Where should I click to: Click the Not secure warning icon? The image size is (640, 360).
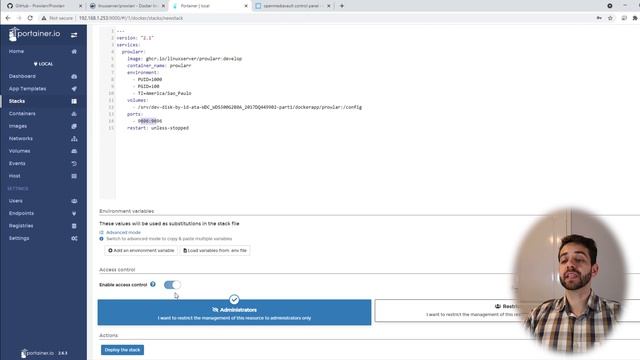(44, 18)
